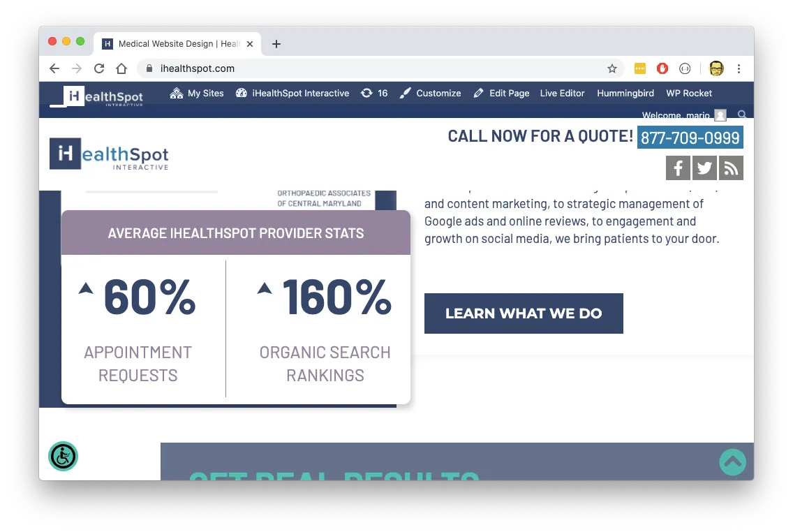The height and width of the screenshot is (532, 793).
Task: Click the admin bar HealthSpot logo
Action: (97, 96)
